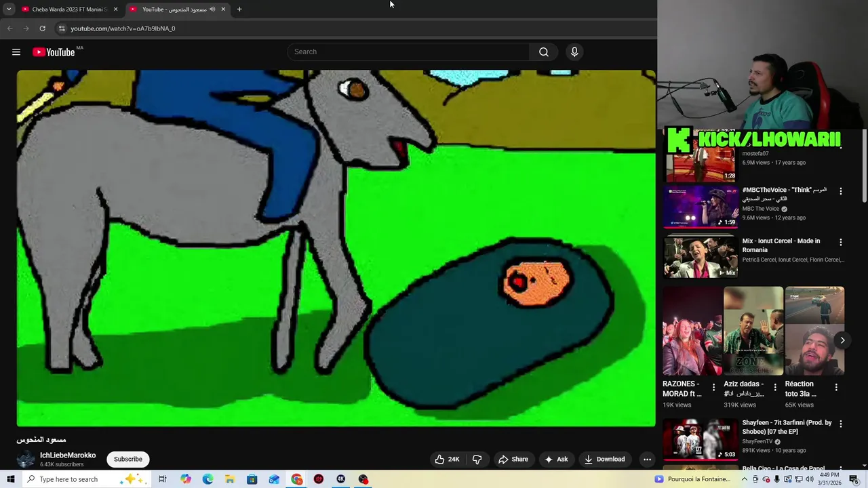Go to YouTube home via logo
868x488 pixels.
(54, 52)
